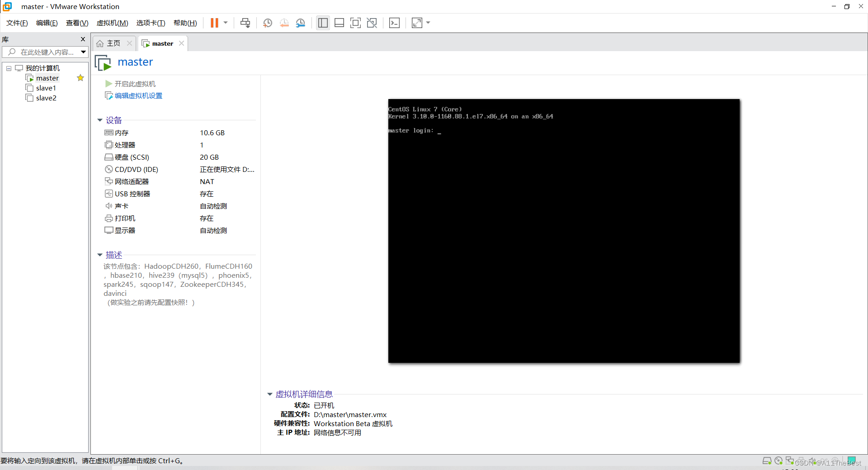Close the master tab
868x470 pixels.
181,43
